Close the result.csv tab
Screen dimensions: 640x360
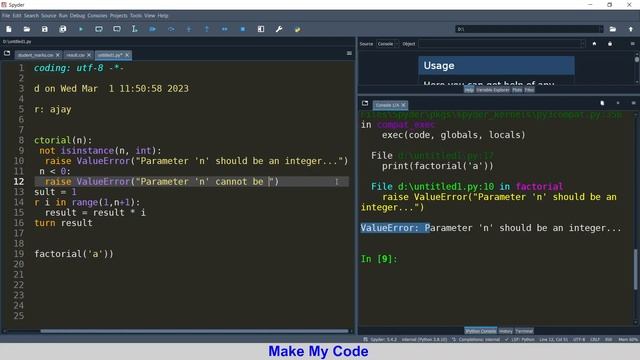(89, 55)
